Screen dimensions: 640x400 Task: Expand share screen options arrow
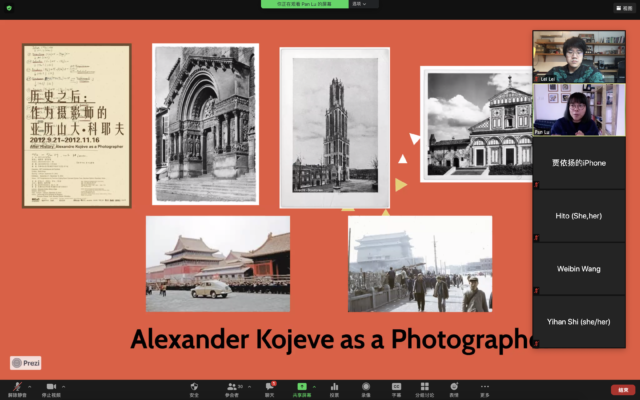click(x=314, y=387)
